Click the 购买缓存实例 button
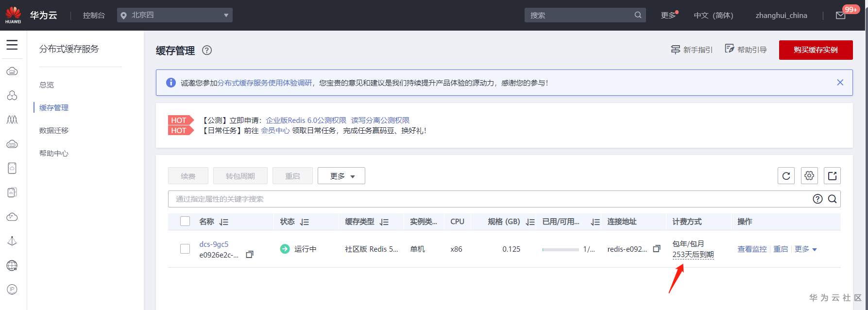Image resolution: width=868 pixels, height=310 pixels. [x=816, y=50]
